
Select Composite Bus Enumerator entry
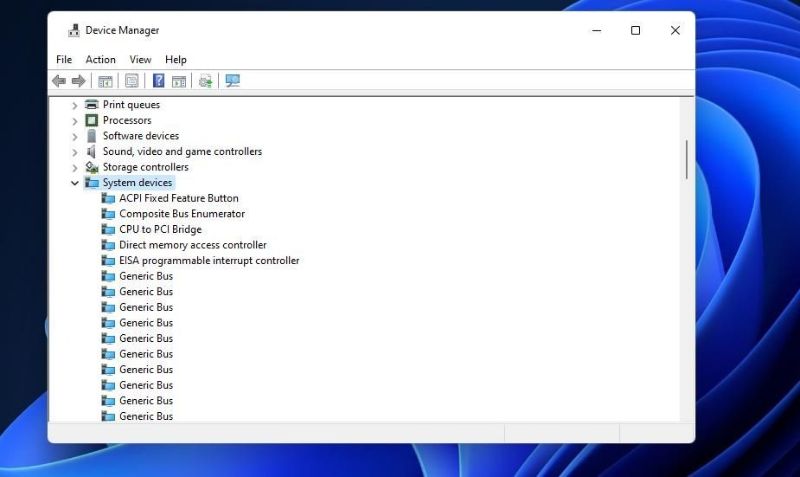(x=181, y=214)
